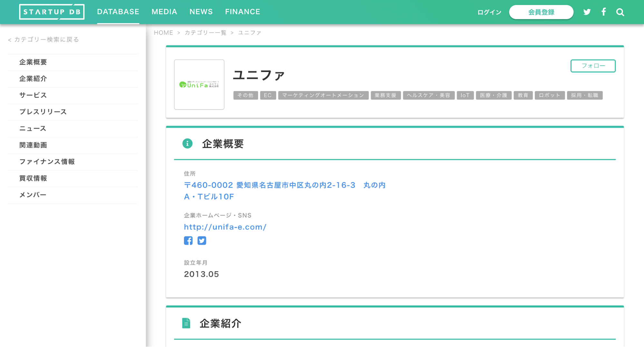Select ニュース in the sidebar
This screenshot has height=347, width=644.
coord(73,129)
